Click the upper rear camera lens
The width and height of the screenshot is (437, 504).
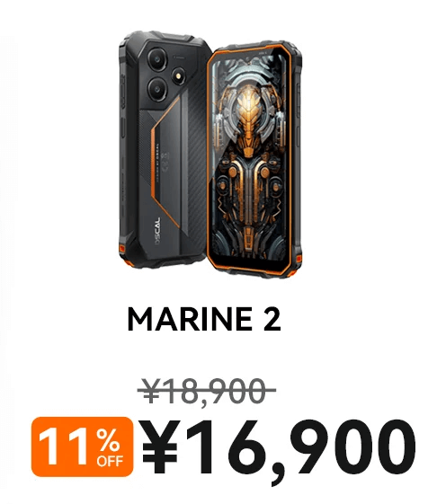[157, 59]
